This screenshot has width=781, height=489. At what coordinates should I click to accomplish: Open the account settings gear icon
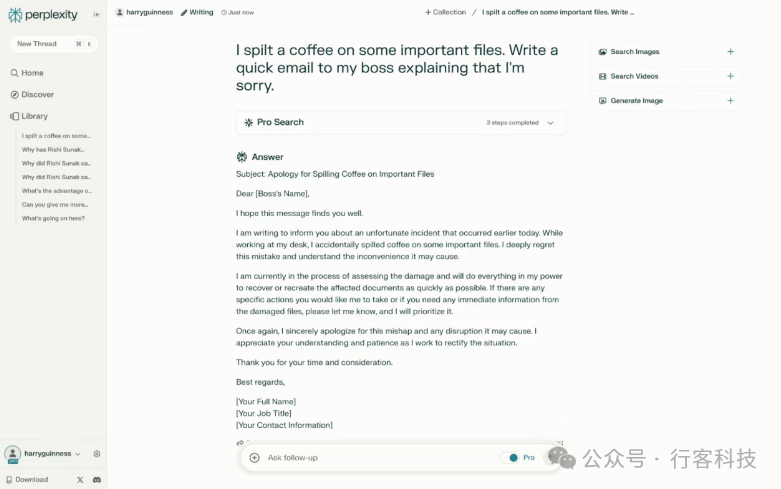pyautogui.click(x=97, y=454)
